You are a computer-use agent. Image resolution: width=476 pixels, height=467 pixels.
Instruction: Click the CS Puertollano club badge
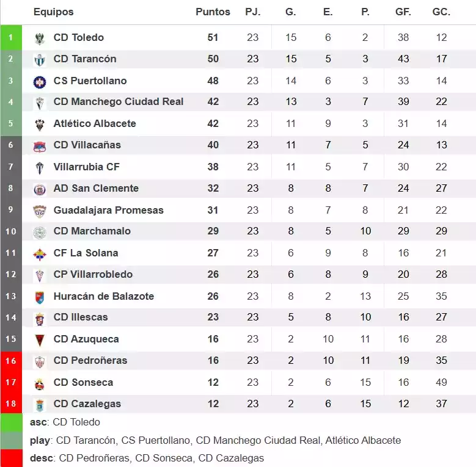point(40,81)
